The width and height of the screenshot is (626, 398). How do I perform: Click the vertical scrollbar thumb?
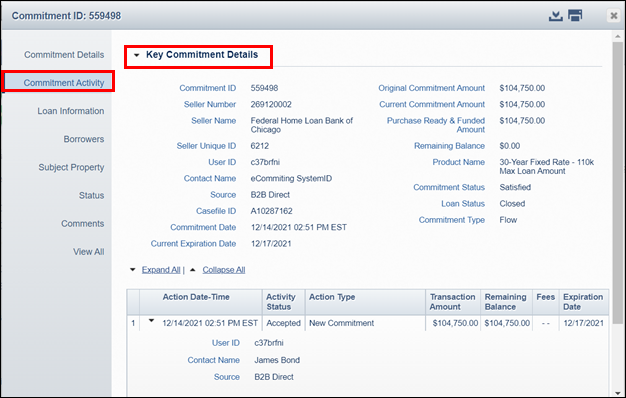(618, 182)
